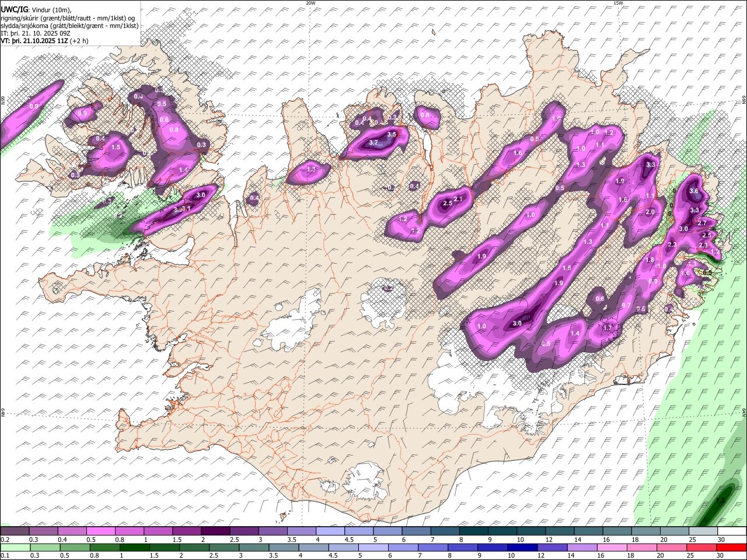Click the 1.7 value on the map
The image size is (747, 560).
click(608, 328)
